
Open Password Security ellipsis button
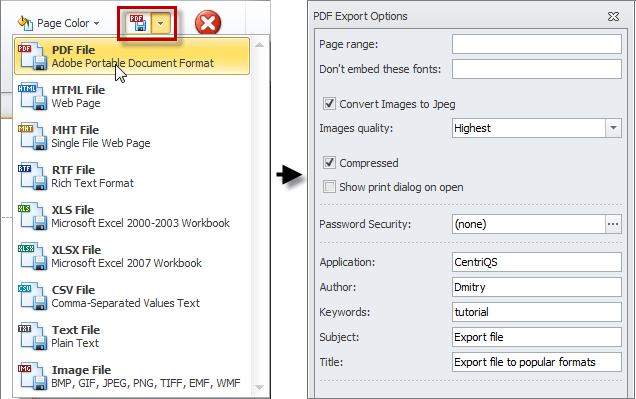coord(613,224)
